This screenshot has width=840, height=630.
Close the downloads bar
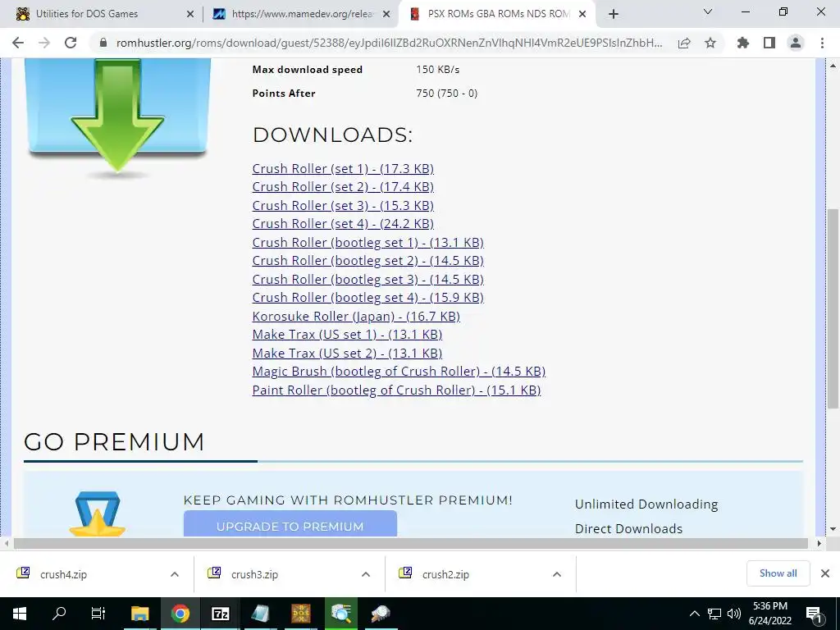(825, 573)
